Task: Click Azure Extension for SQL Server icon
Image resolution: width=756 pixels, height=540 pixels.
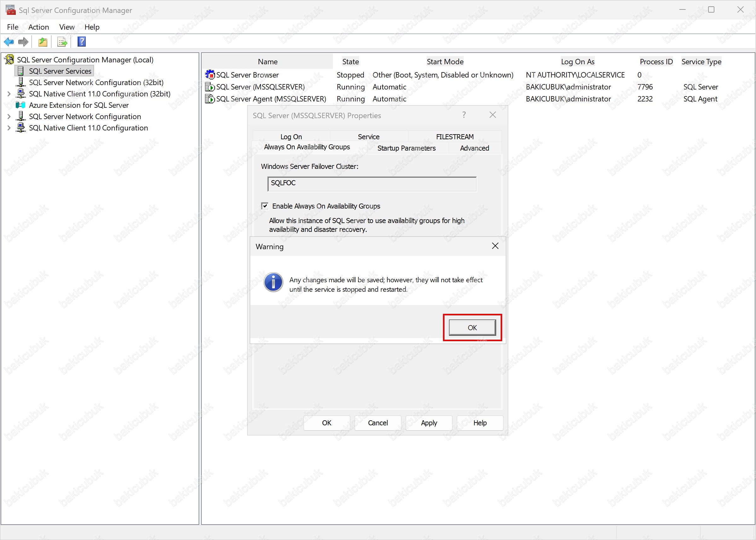Action: click(20, 105)
